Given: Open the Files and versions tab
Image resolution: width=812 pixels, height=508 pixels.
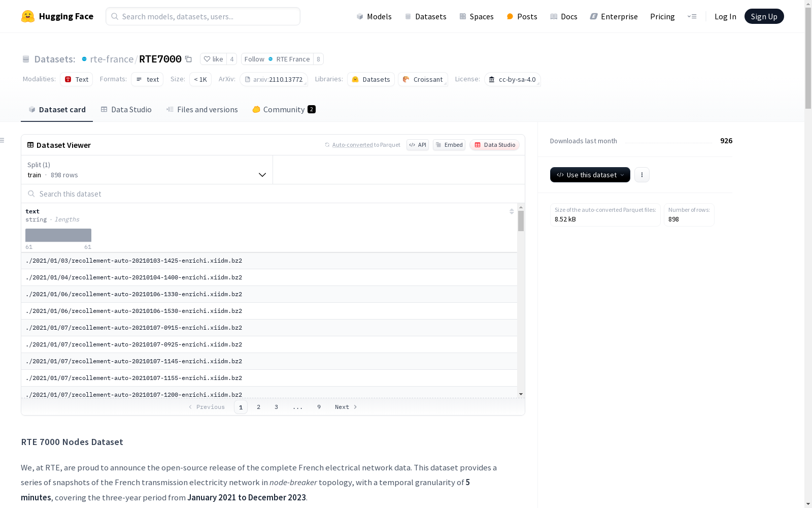Looking at the screenshot, I should click(202, 110).
